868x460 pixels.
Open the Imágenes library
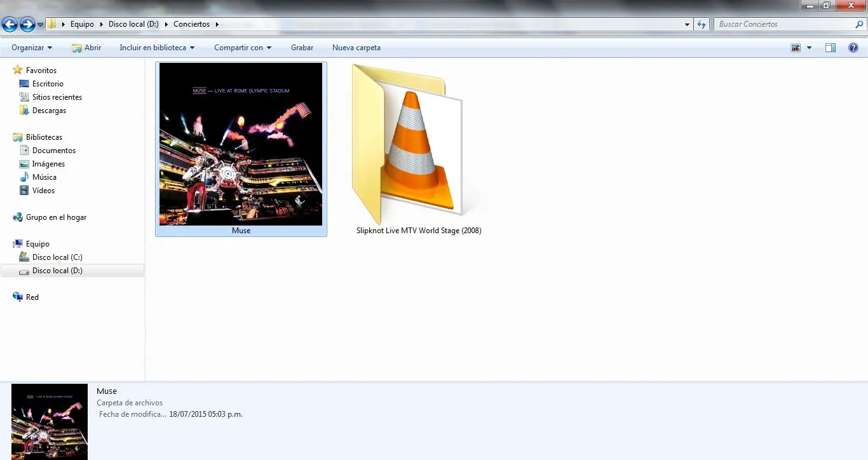pos(48,164)
